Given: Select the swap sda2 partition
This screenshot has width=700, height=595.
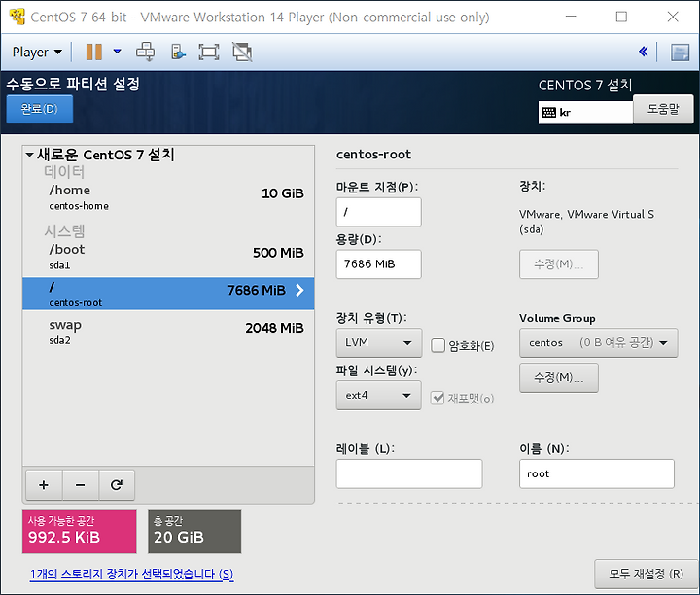Looking at the screenshot, I should pyautogui.click(x=168, y=332).
